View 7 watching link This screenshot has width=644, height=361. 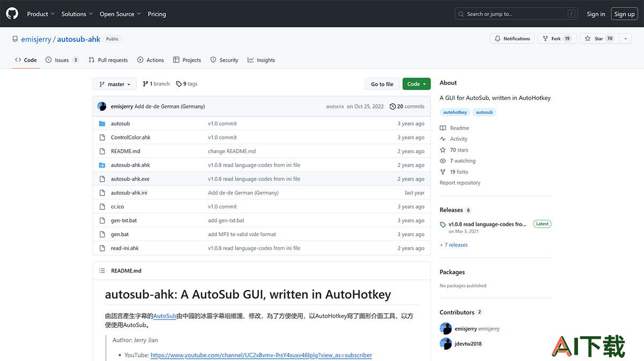[458, 161]
